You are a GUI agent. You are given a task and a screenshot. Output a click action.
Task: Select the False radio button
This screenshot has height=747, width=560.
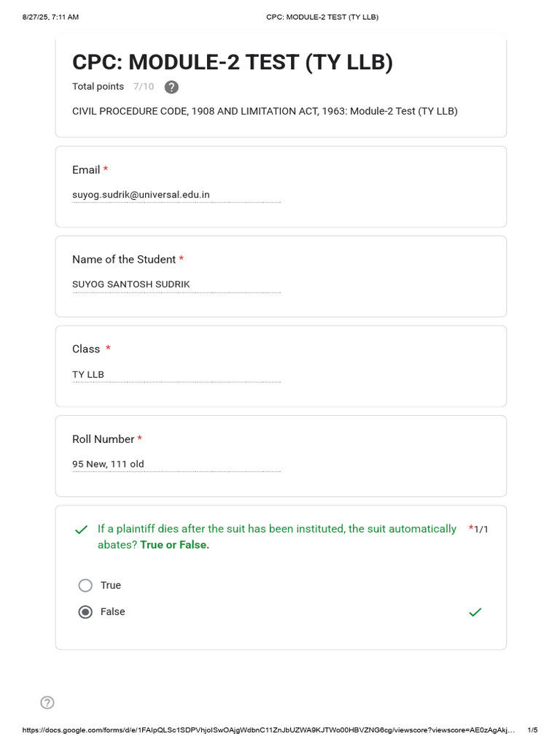(x=85, y=612)
